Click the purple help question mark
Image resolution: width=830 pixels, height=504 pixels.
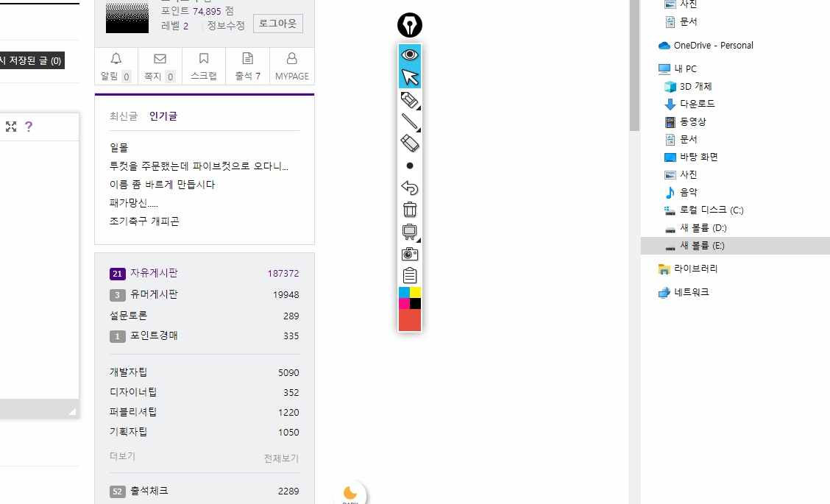point(29,127)
